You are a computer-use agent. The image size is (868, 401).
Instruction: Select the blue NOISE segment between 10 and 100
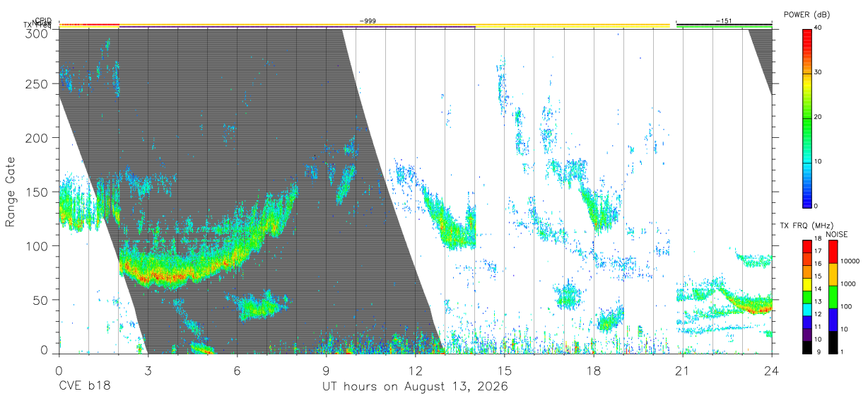pyautogui.click(x=833, y=319)
